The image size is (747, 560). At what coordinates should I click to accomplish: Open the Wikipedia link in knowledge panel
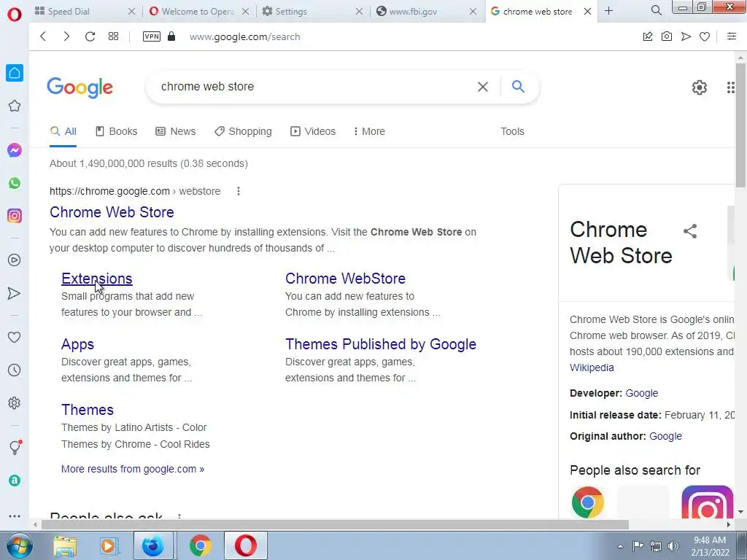point(592,367)
